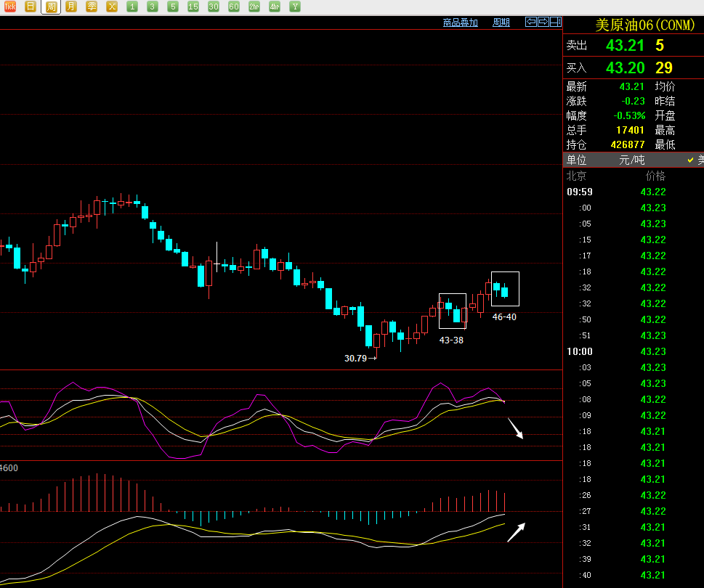Click the Y period icon

coord(295,7)
